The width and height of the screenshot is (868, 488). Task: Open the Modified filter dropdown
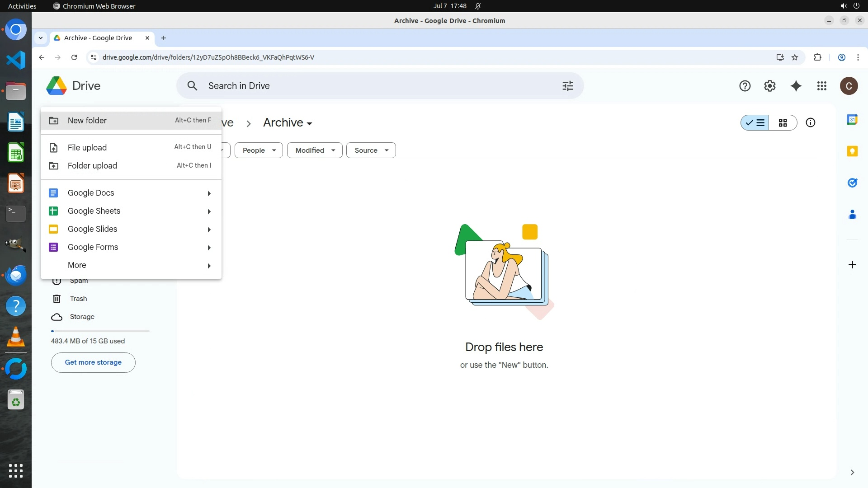click(315, 150)
